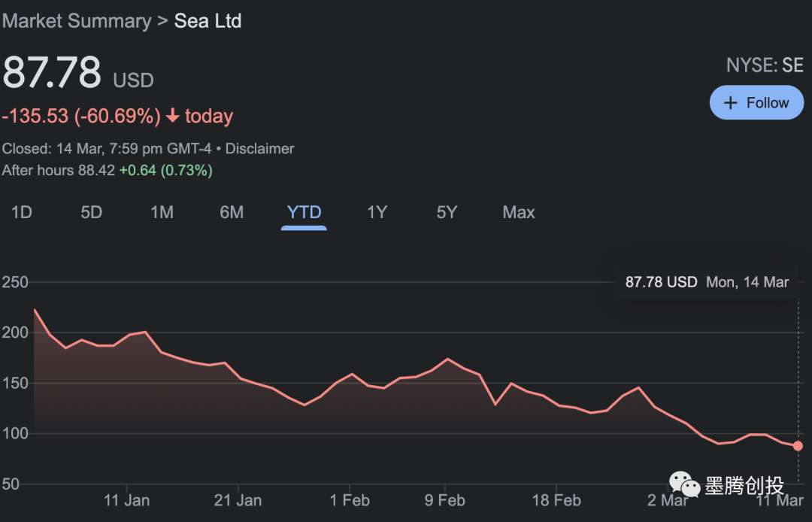Select the 87.78 price headline

coord(52,72)
